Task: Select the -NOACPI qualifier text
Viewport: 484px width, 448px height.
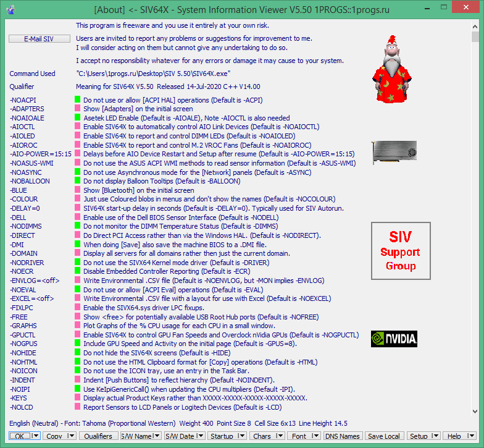Action: pyautogui.click(x=23, y=100)
